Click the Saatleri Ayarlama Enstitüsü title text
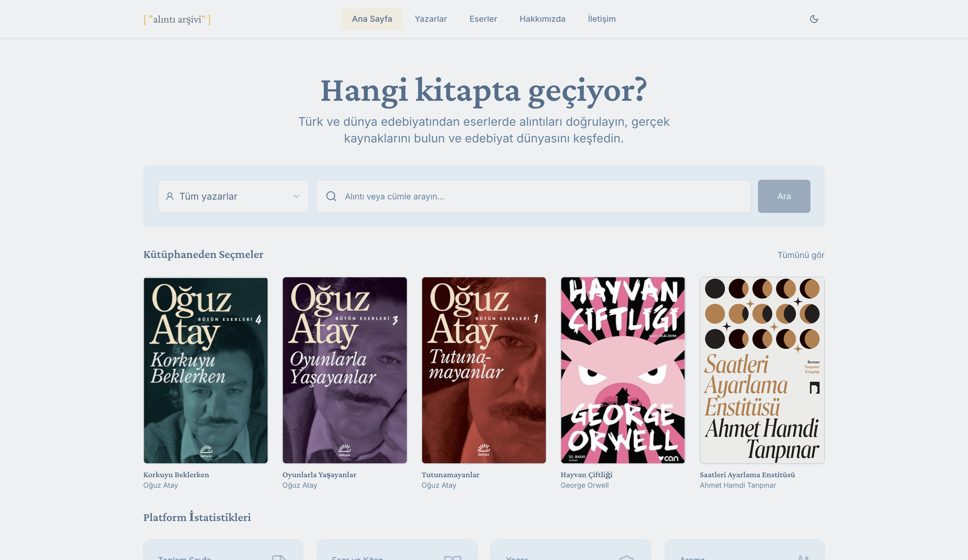The image size is (968, 560). (x=747, y=474)
